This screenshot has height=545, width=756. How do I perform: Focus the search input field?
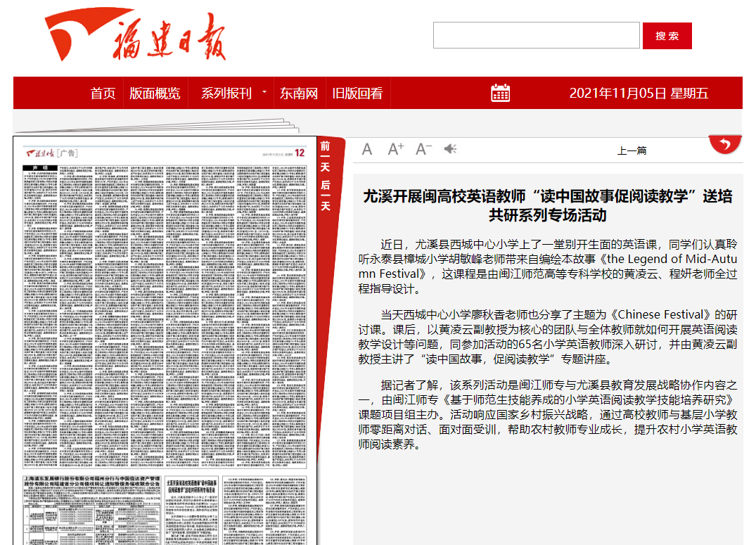point(536,35)
